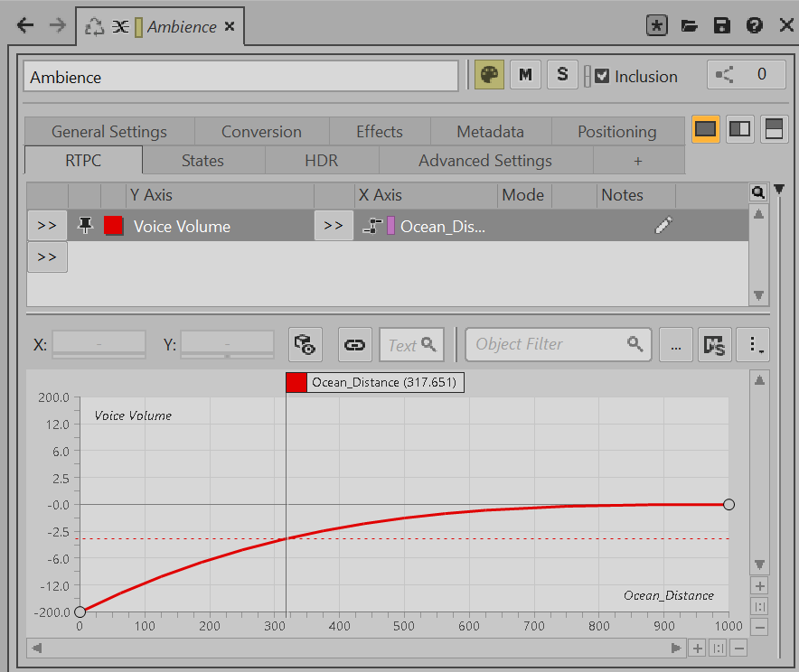The width and height of the screenshot is (799, 672).
Task: Switch to the Positioning tab
Action: [616, 132]
